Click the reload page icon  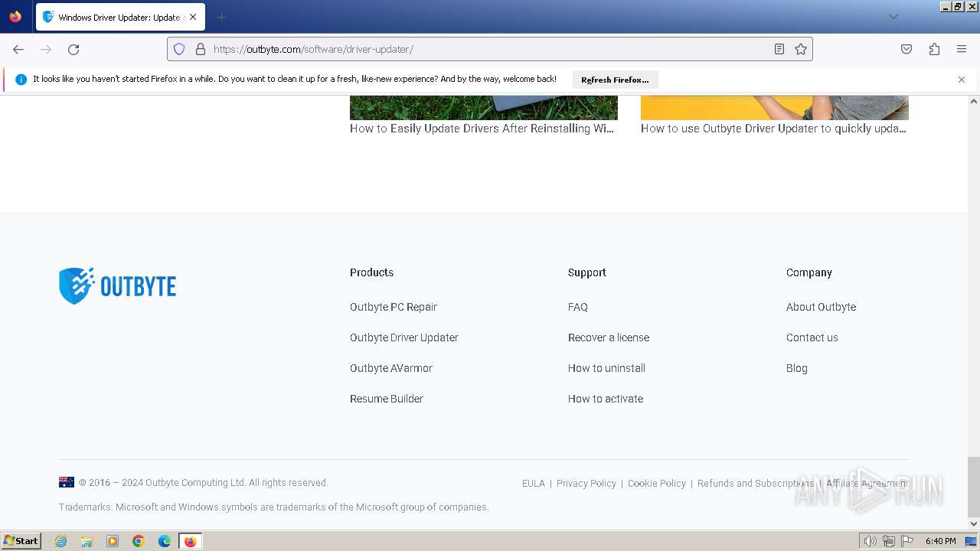tap(73, 49)
